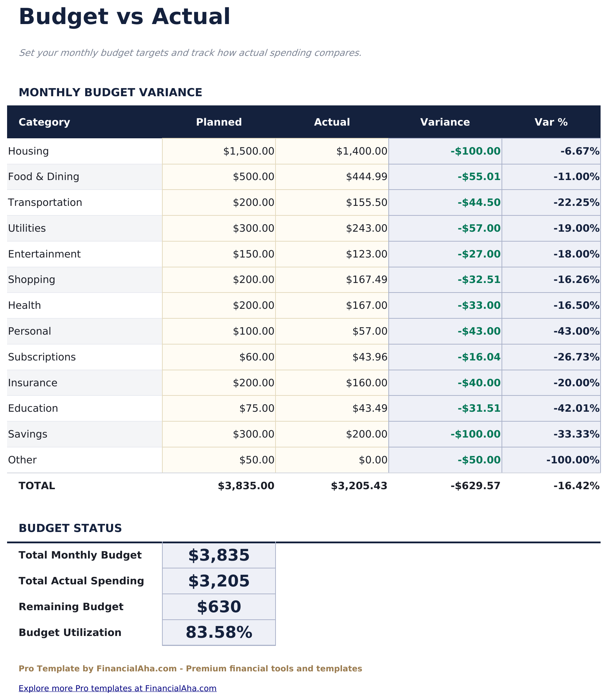The image size is (608, 700).
Task: Select the Budget Utilization 83.58% value
Action: [x=219, y=632]
